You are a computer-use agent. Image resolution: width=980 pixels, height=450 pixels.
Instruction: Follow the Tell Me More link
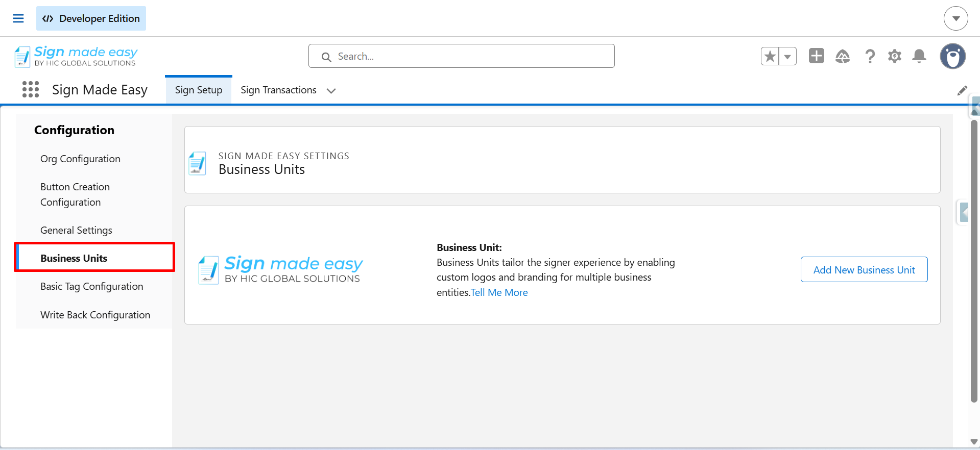click(x=499, y=292)
